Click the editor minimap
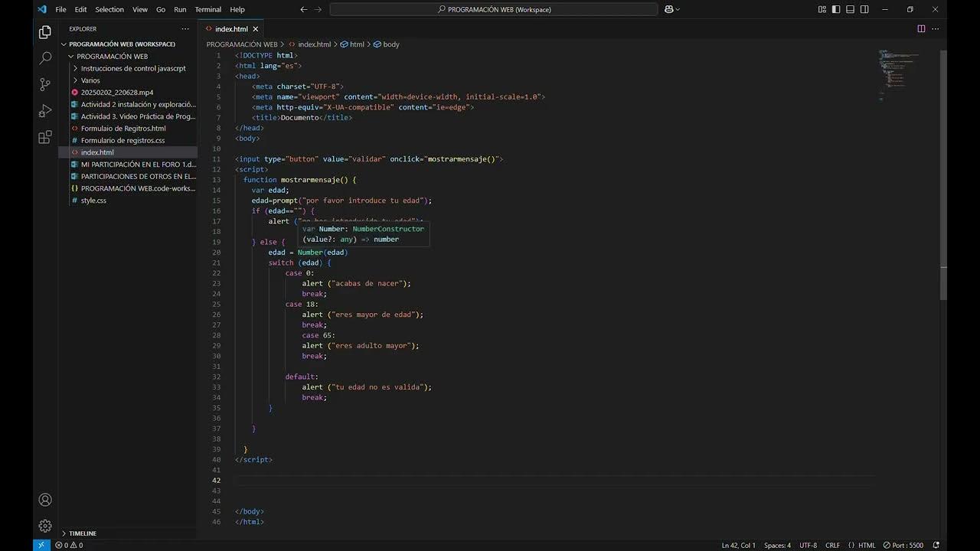The height and width of the screenshot is (551, 980). point(907,75)
